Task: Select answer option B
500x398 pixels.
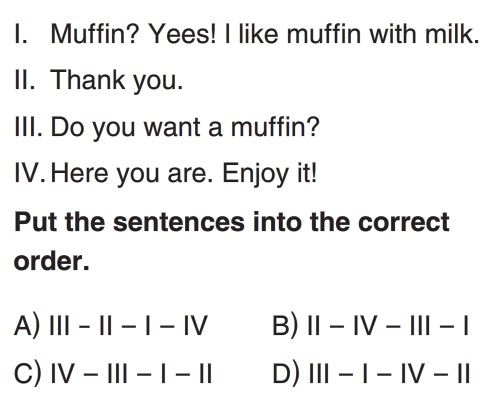Action: pos(371,326)
